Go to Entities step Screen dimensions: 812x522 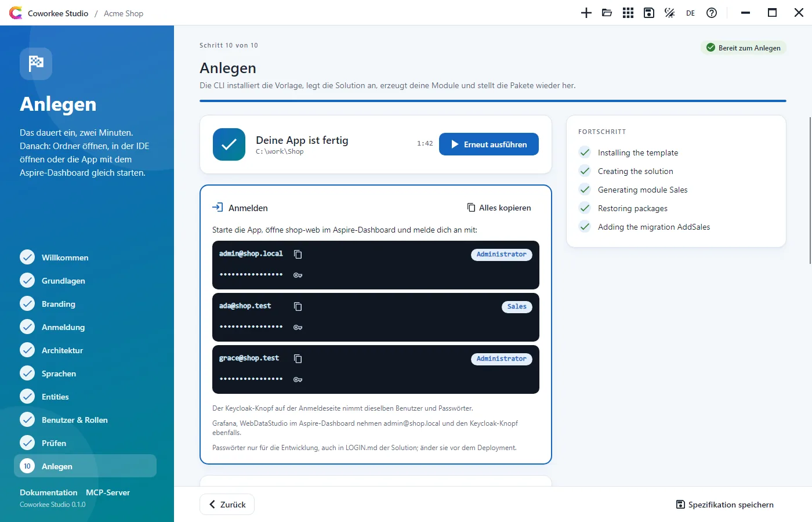(x=85, y=397)
